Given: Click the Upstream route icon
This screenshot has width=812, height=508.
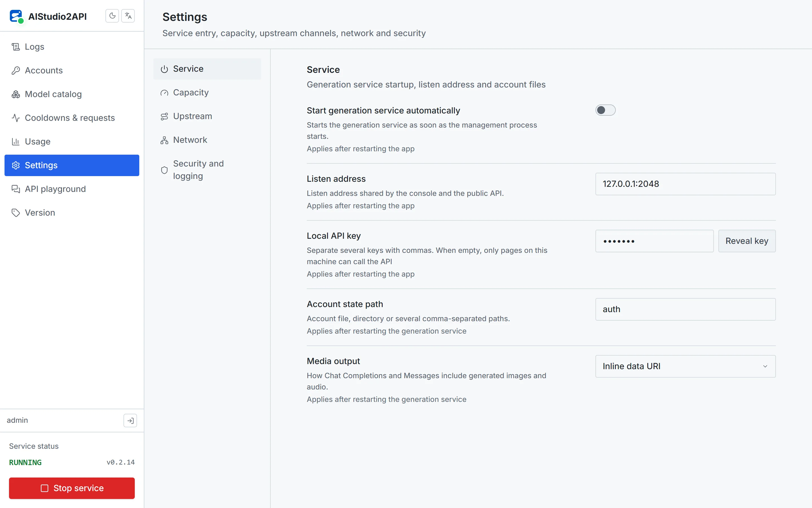Looking at the screenshot, I should tap(164, 117).
